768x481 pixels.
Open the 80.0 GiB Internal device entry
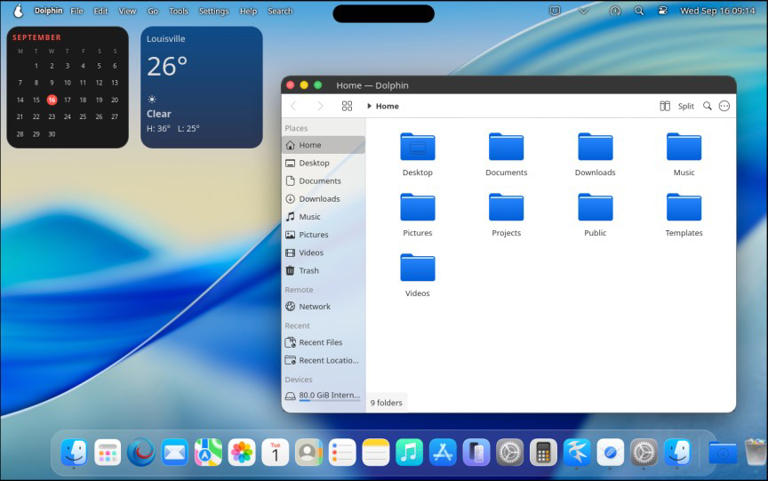(x=323, y=395)
